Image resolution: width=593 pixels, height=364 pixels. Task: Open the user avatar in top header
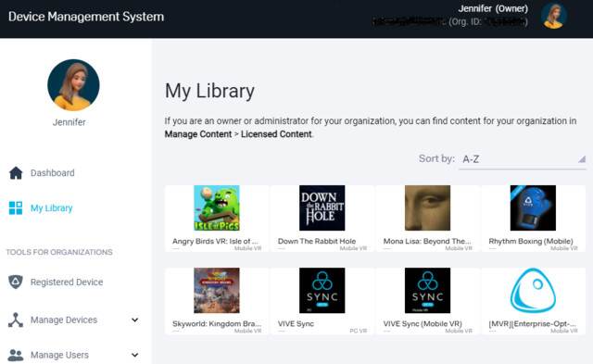554,17
